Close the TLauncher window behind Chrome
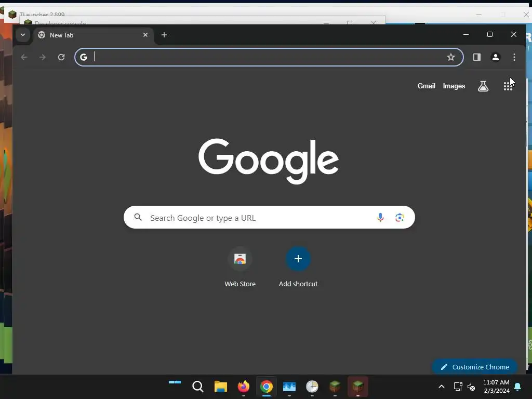Image resolution: width=532 pixels, height=399 pixels. click(x=526, y=15)
